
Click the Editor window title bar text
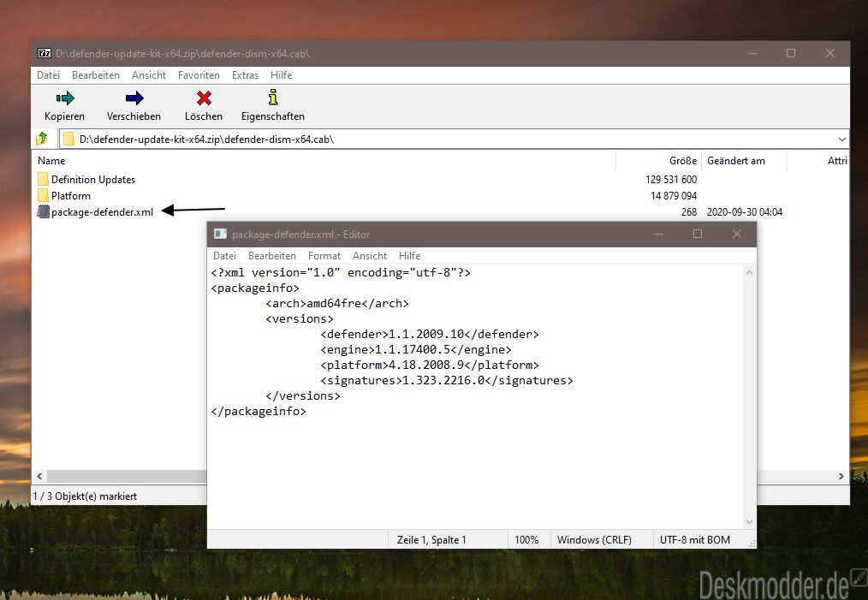pyautogui.click(x=301, y=235)
